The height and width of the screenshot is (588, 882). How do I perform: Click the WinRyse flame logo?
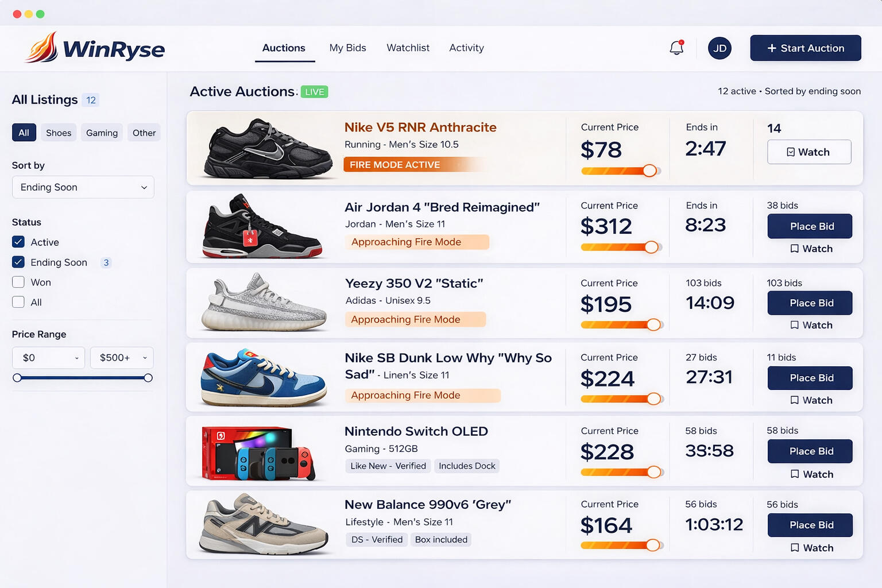pos(42,48)
